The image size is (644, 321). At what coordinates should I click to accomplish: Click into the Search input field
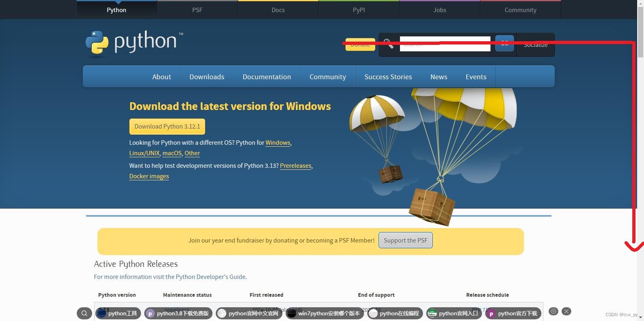445,44
